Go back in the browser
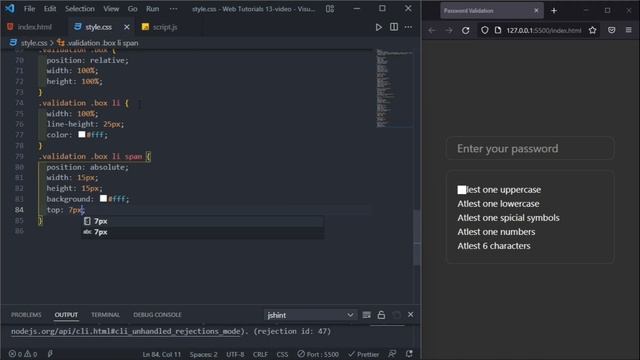Screen dimensions: 640x360 pyautogui.click(x=432, y=30)
